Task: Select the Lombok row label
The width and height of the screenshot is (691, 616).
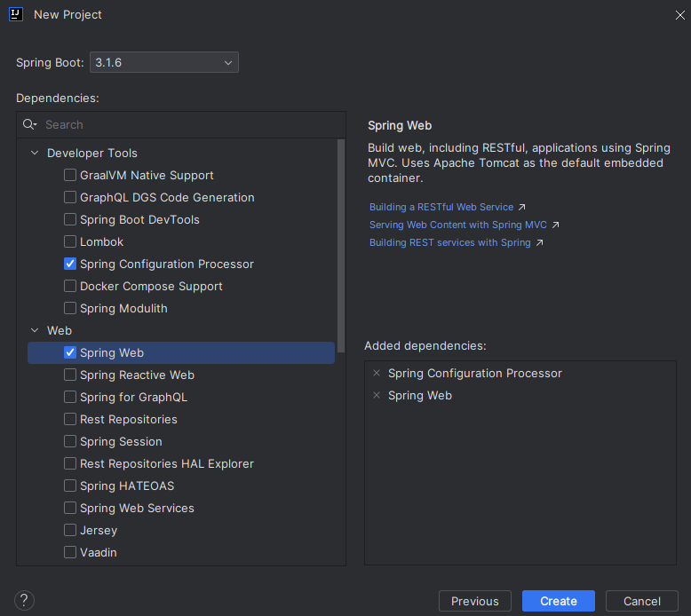Action: 101,241
